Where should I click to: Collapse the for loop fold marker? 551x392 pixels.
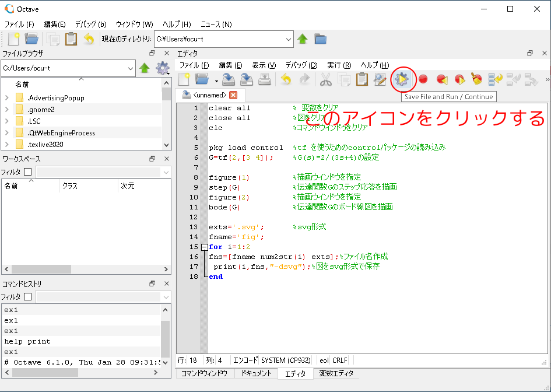(x=203, y=247)
